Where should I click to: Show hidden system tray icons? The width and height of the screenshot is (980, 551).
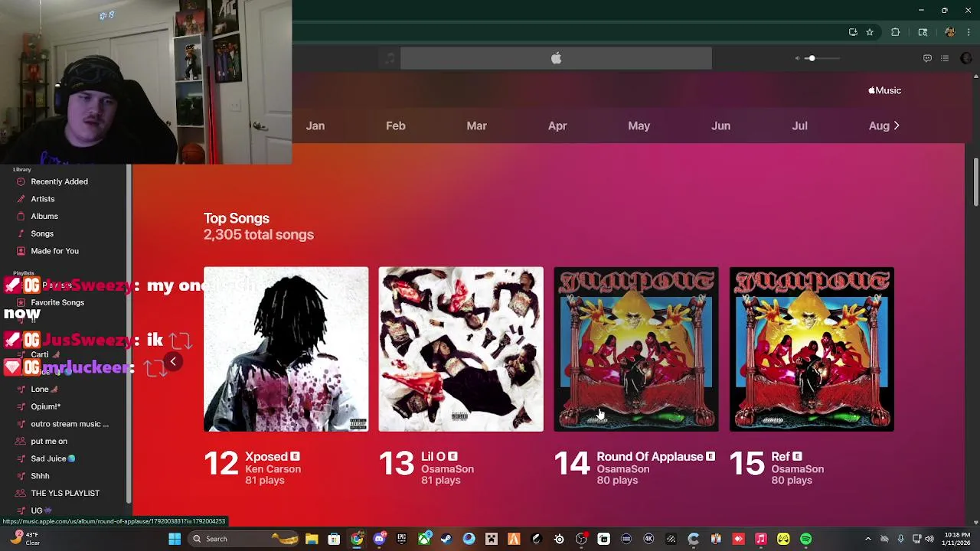[867, 539]
